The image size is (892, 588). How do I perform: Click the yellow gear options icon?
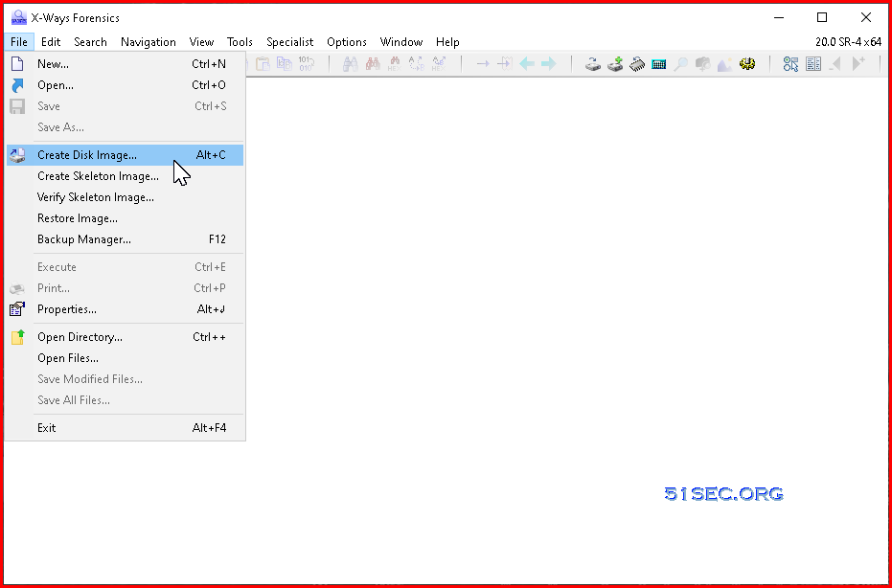[747, 64]
